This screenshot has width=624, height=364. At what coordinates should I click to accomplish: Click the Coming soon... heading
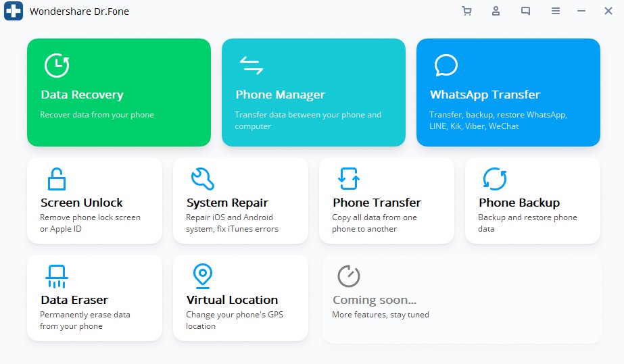click(x=375, y=300)
